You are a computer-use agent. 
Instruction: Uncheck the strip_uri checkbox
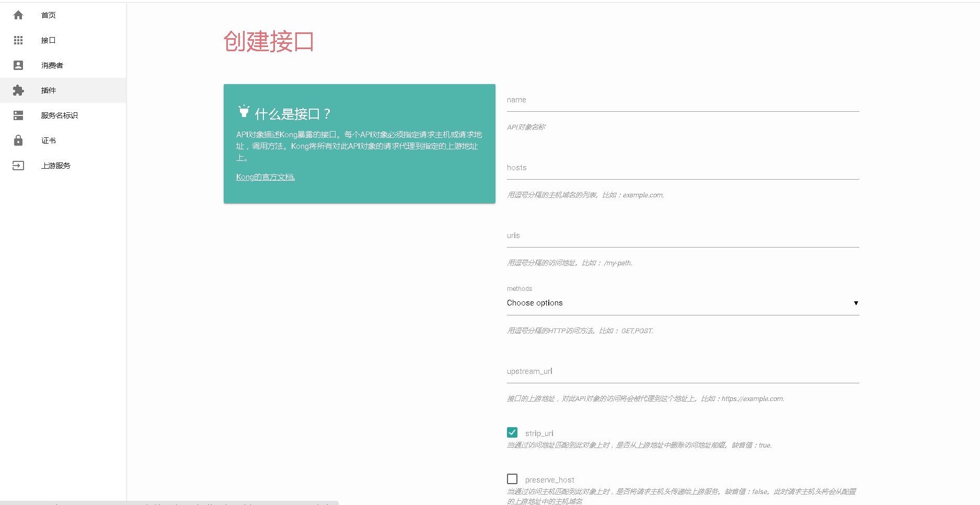click(512, 432)
